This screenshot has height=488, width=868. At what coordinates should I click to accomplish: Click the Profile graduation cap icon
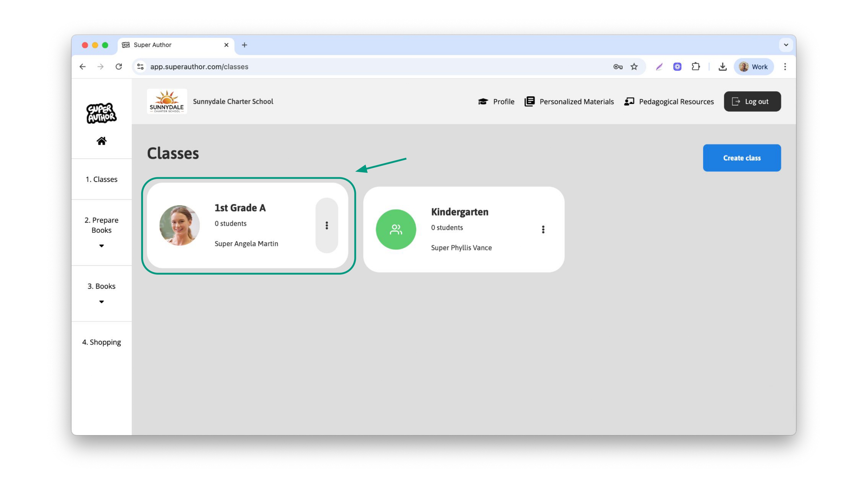(483, 101)
